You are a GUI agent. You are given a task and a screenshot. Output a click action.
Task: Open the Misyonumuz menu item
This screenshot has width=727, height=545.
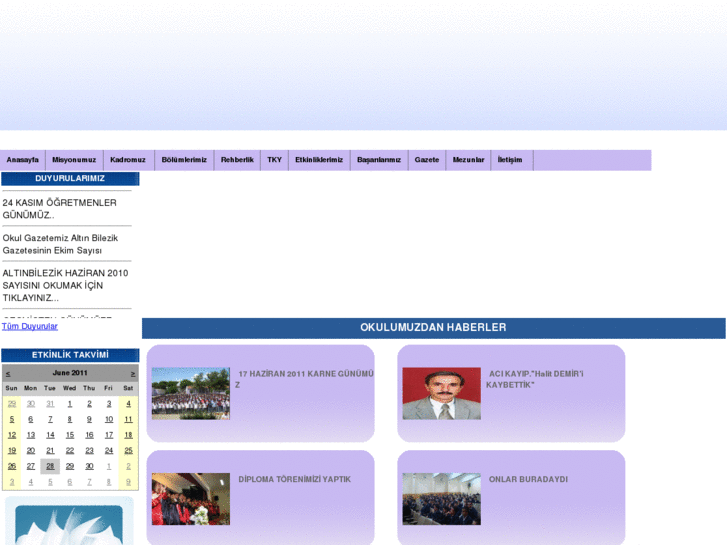[74, 160]
